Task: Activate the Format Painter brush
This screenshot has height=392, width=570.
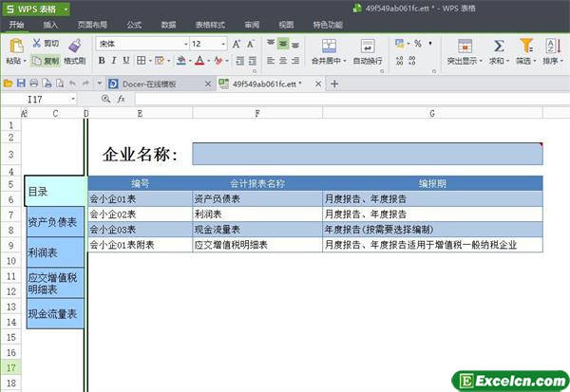Action: click(75, 46)
